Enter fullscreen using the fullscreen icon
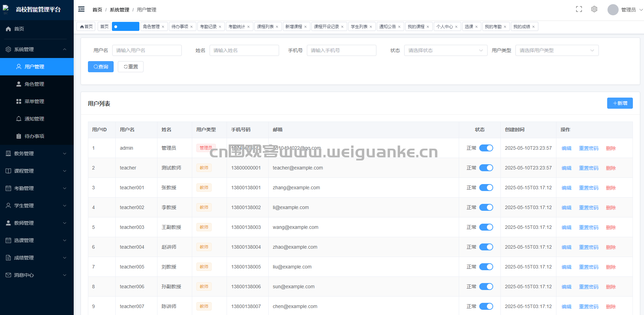This screenshot has height=315, width=644. click(x=579, y=9)
